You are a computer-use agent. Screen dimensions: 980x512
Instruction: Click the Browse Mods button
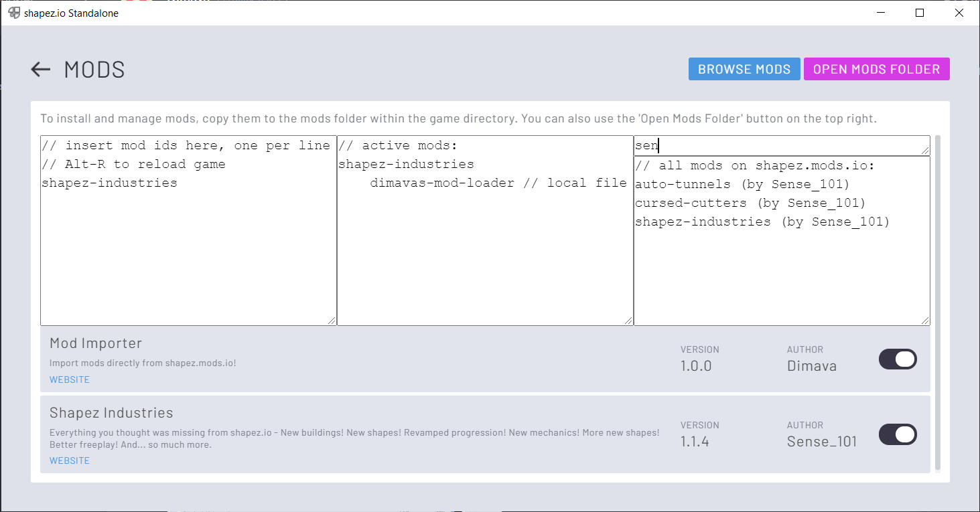click(x=744, y=69)
